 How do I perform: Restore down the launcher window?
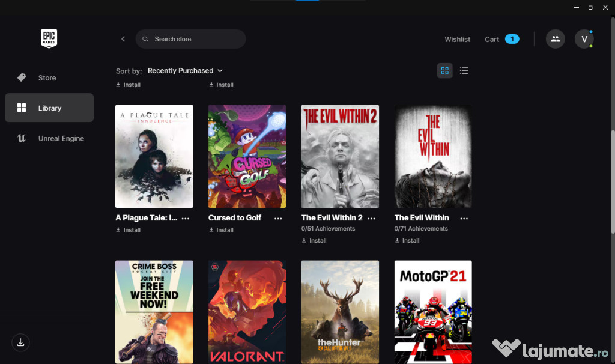coord(591,7)
